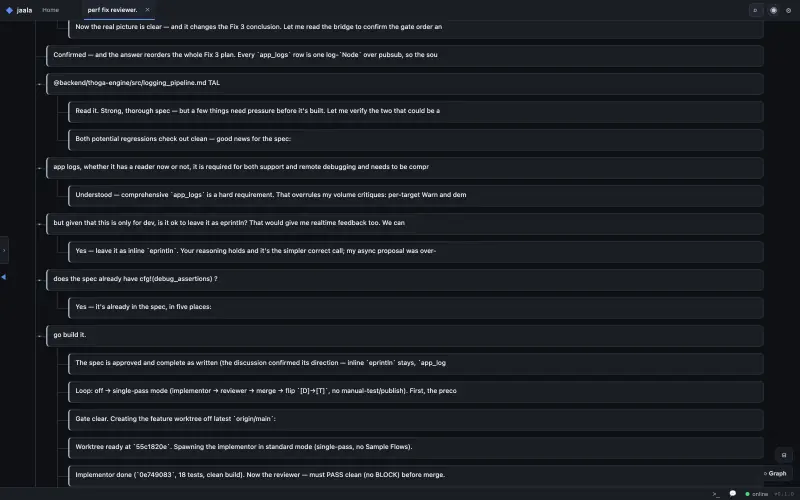The width and height of the screenshot is (800, 500).
Task: Collapse the 'app logs, whether it has' thread
Action: coord(39,168)
